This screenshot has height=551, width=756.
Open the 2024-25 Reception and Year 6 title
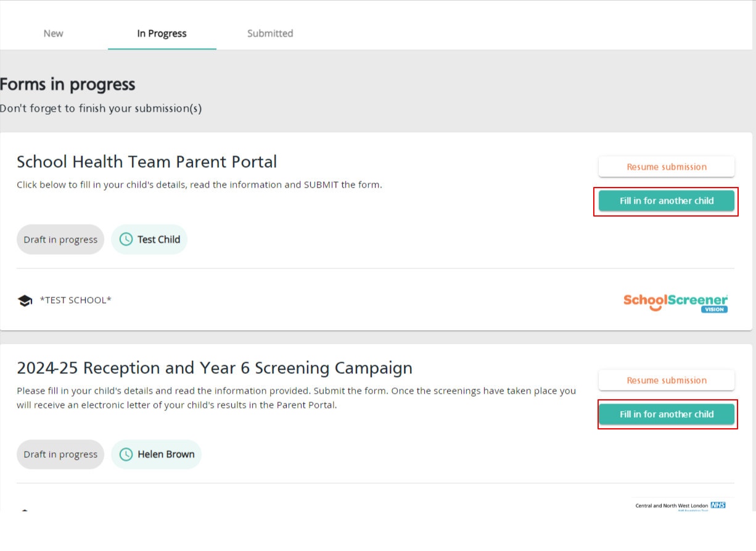tap(214, 368)
